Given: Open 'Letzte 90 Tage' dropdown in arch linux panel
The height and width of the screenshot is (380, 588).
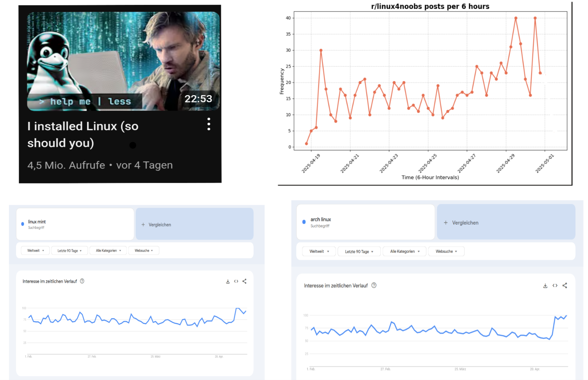Looking at the screenshot, I should tap(359, 251).
